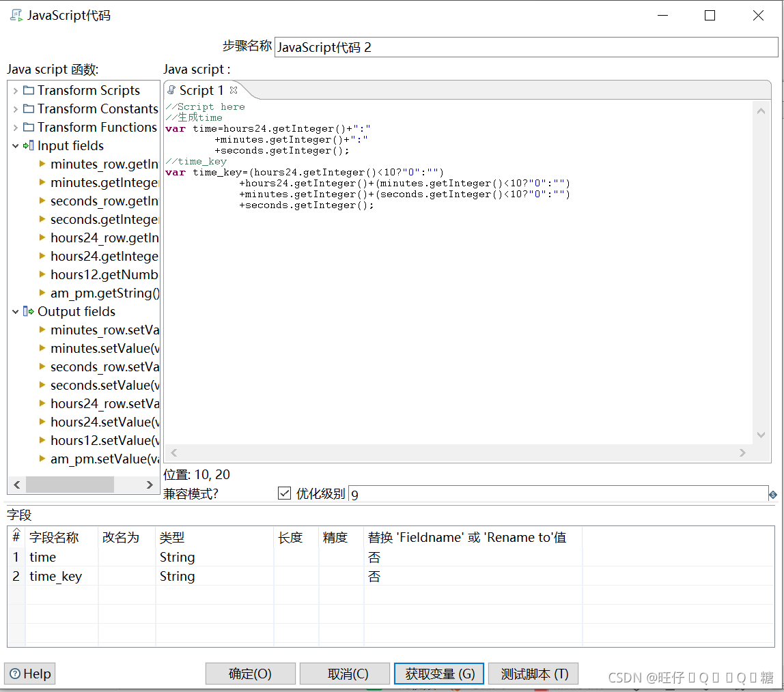Collapse the Output fields node
This screenshot has height=692, width=784.
(x=16, y=312)
